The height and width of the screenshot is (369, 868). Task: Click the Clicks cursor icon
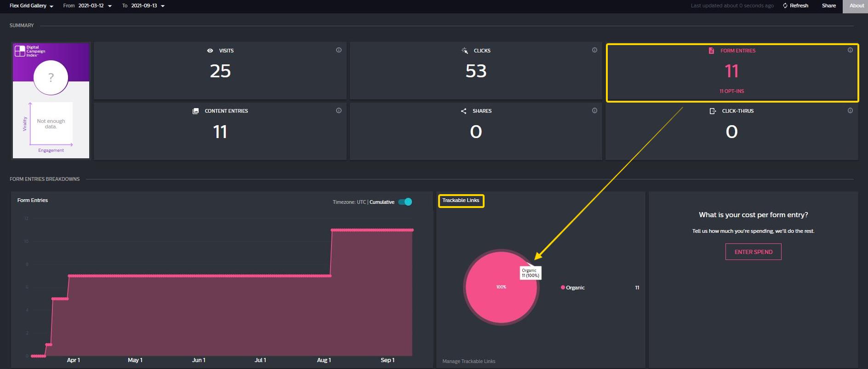tap(465, 51)
